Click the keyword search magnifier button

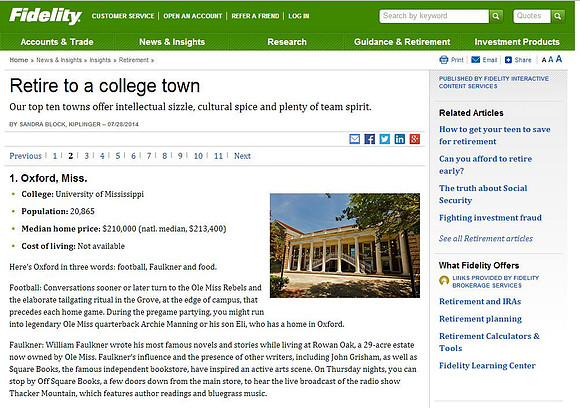point(496,16)
